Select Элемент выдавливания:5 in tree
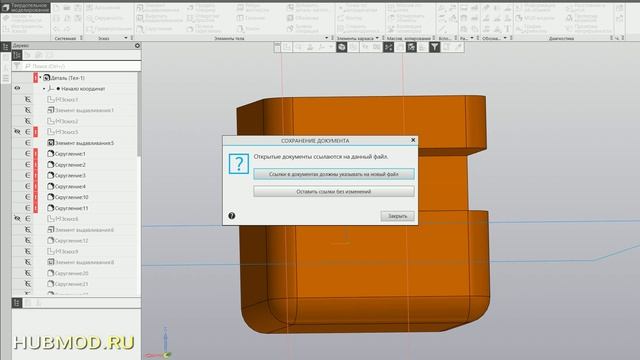The image size is (640, 360). [80, 143]
